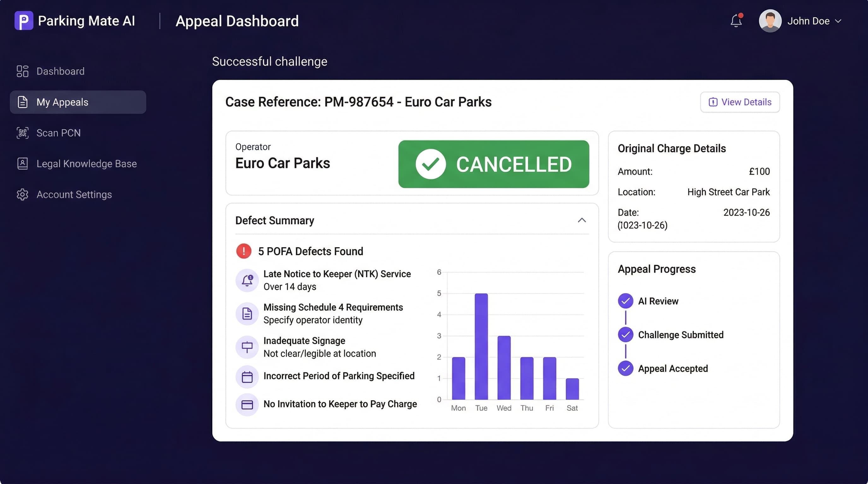The height and width of the screenshot is (484, 868).
Task: Open the Dashboard sidebar item
Action: 78,71
